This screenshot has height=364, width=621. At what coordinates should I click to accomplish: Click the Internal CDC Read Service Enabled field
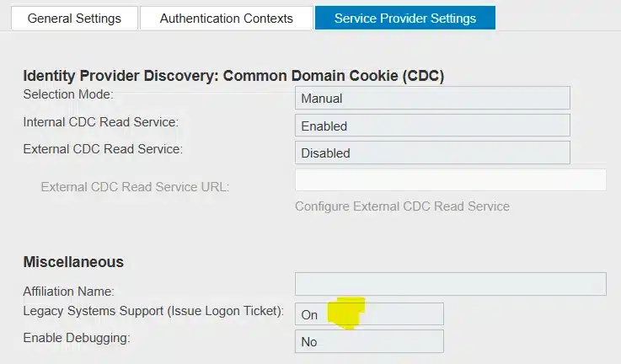[432, 126]
